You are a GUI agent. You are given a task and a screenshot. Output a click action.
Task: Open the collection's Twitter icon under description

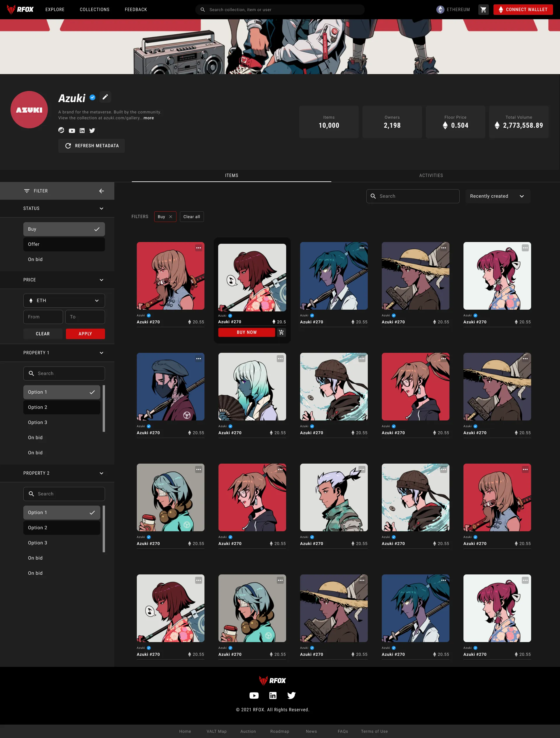coord(92,131)
